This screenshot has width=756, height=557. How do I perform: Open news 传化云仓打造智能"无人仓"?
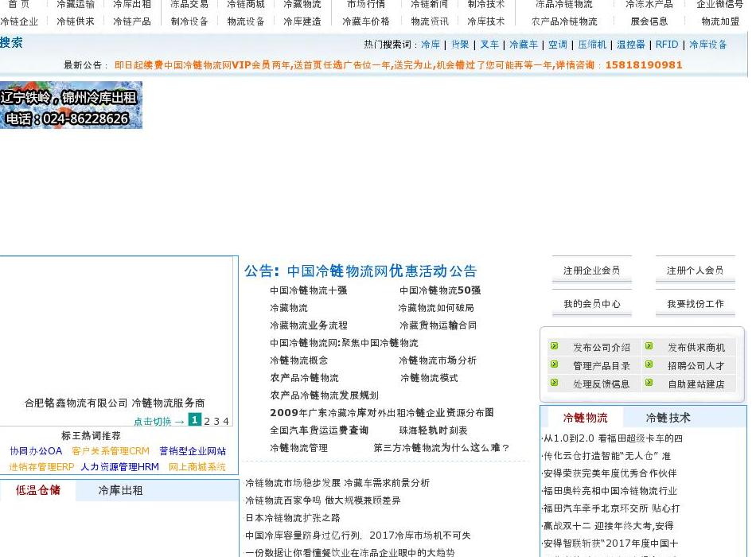(x=607, y=456)
